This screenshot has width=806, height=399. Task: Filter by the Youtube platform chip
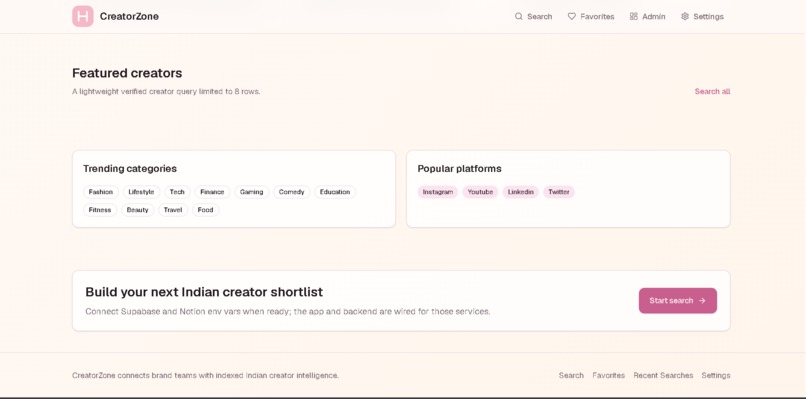pos(480,192)
